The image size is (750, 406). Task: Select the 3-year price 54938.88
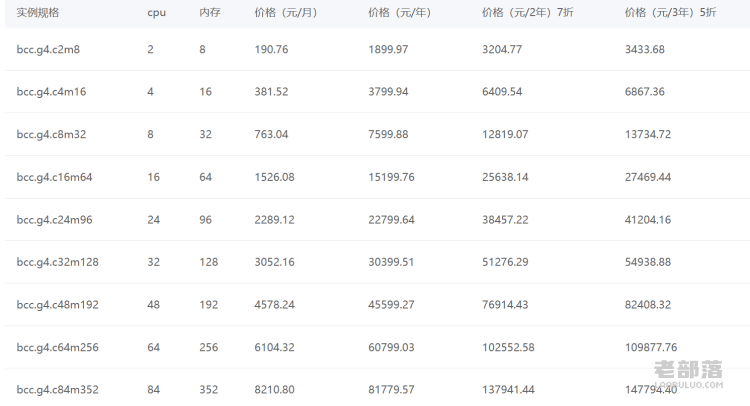point(648,262)
